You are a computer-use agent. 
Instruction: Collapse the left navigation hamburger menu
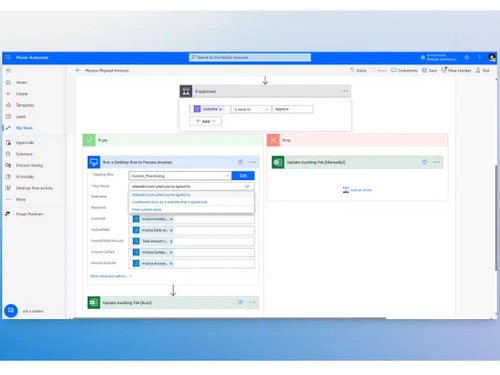pos(8,71)
